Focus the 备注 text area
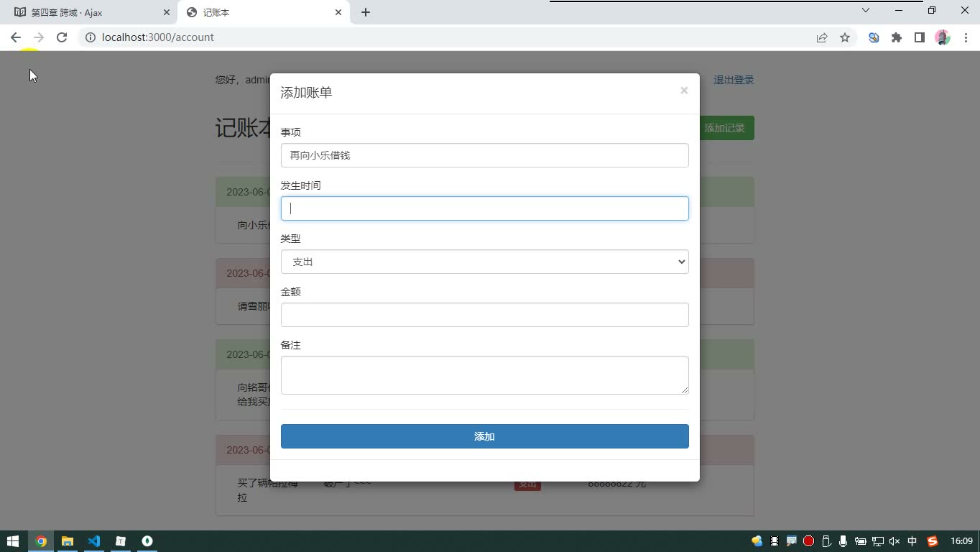Image resolution: width=980 pixels, height=552 pixels. (x=485, y=375)
